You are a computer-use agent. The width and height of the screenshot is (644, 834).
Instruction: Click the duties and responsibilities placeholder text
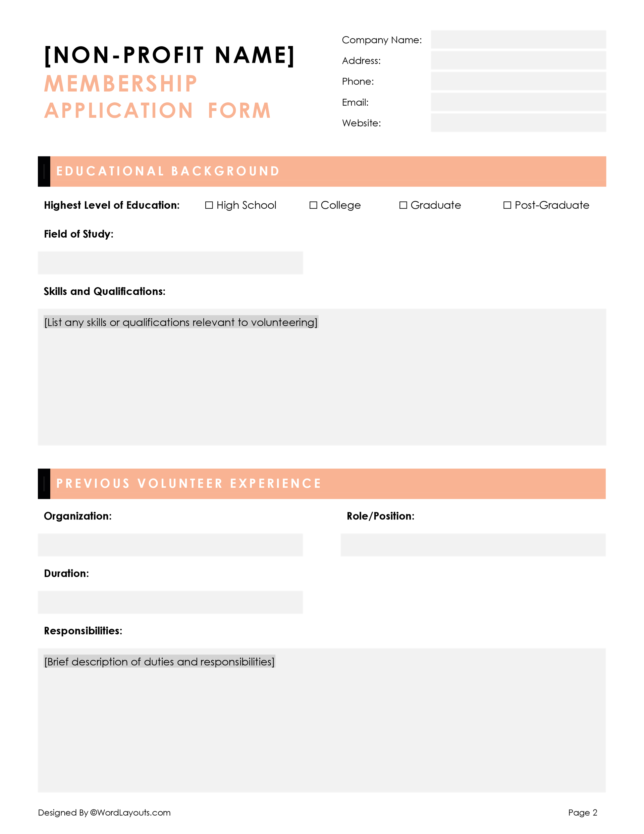159,662
